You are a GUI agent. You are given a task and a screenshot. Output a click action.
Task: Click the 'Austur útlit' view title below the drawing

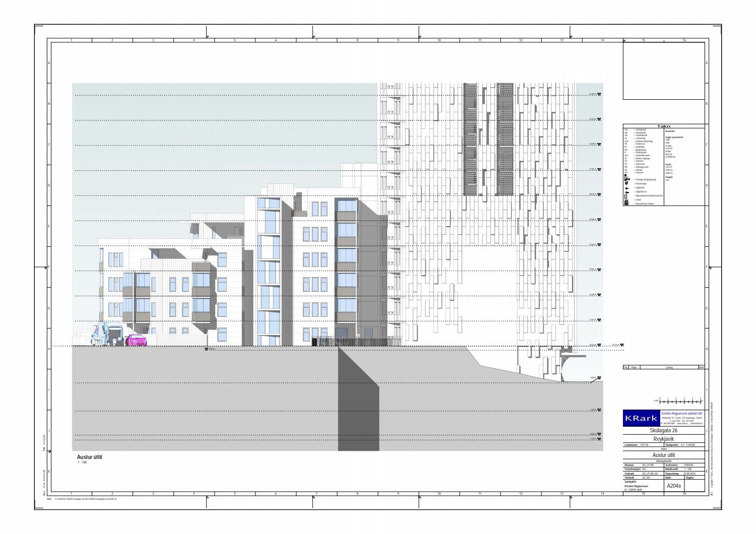90,457
